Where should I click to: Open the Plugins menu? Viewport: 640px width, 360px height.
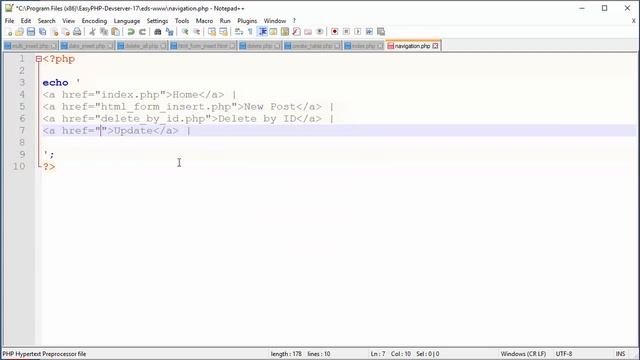[247, 20]
